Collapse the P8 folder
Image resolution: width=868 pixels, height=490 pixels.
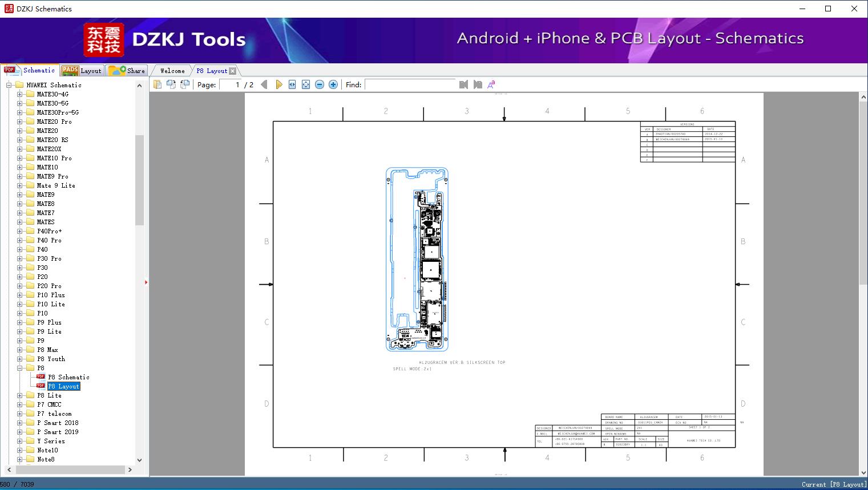[x=20, y=368]
